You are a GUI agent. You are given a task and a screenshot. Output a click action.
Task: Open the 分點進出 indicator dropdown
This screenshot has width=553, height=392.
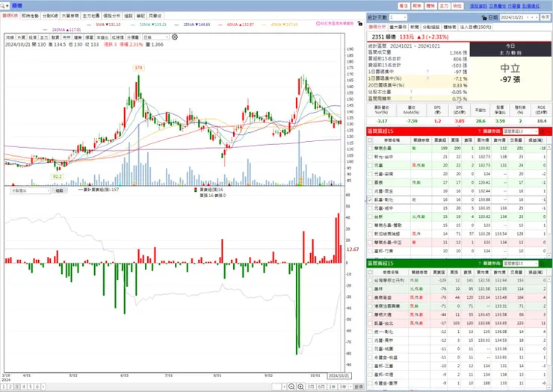point(31,190)
